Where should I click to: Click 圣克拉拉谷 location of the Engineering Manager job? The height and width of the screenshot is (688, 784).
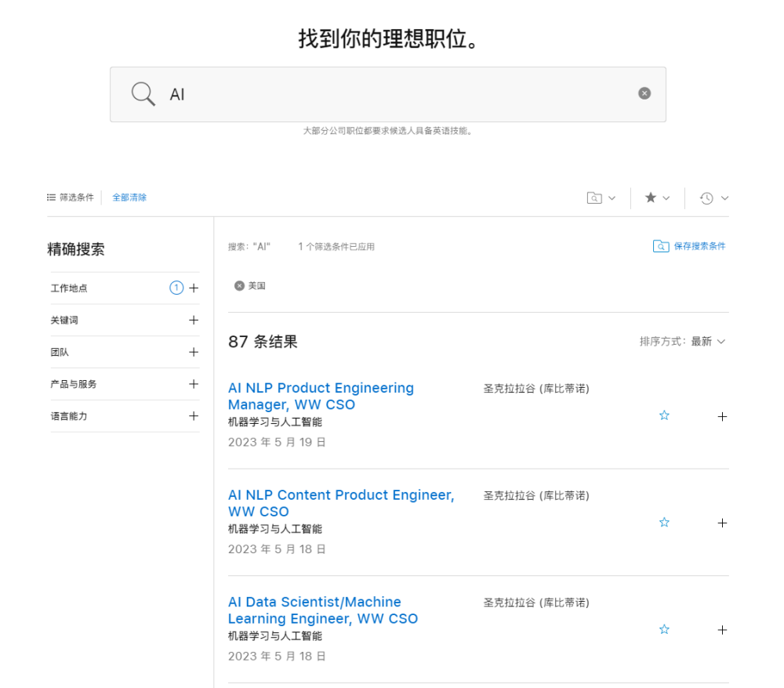pos(536,389)
